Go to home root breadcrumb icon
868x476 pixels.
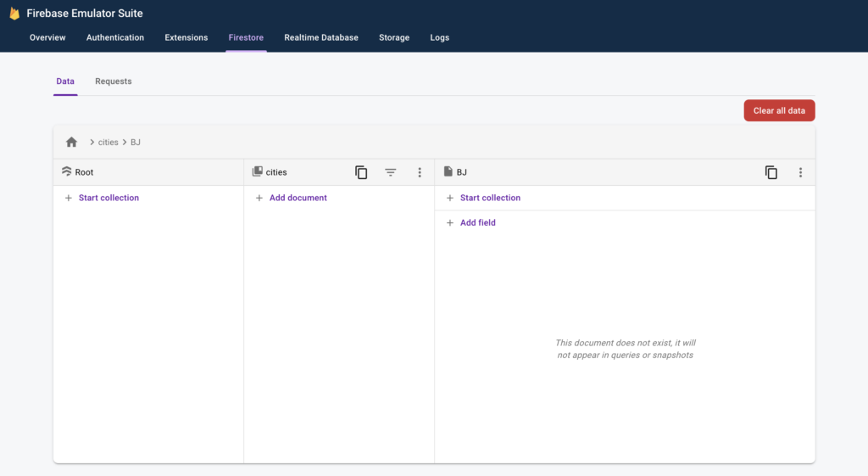(x=71, y=142)
